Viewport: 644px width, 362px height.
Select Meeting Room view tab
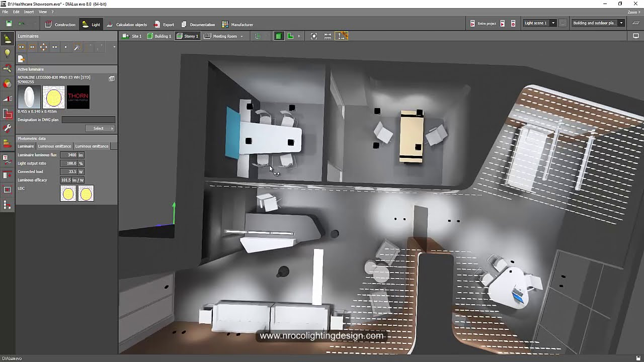coord(220,36)
